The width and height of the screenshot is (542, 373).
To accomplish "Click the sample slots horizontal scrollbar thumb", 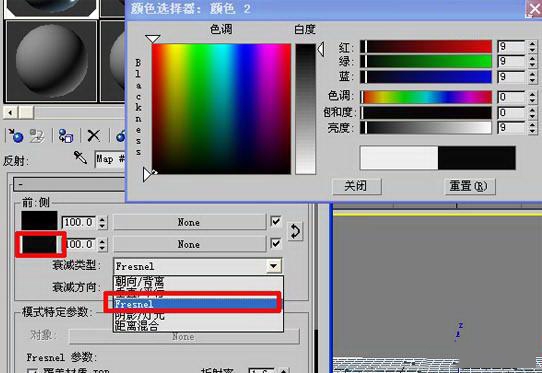I will pyautogui.click(x=26, y=112).
